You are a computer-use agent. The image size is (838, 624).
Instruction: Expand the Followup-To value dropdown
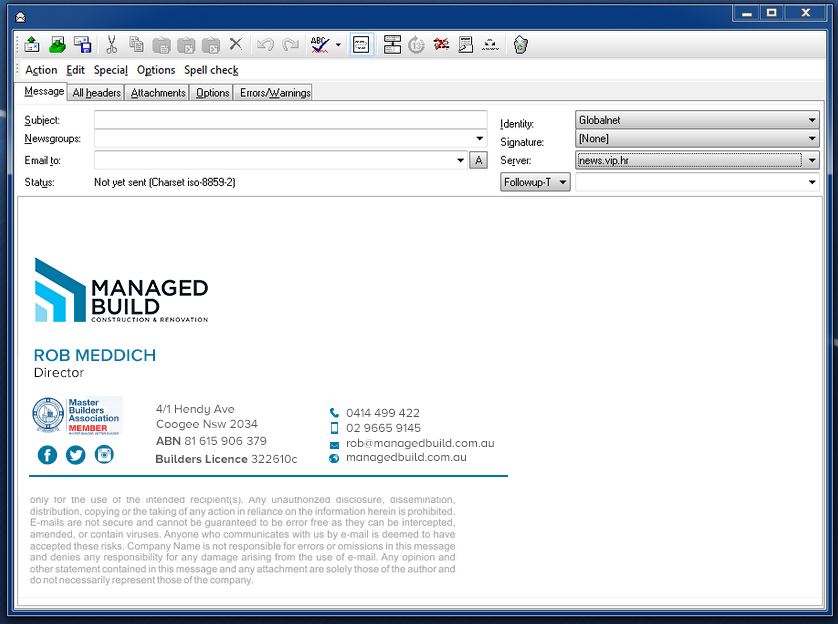pyautogui.click(x=812, y=182)
